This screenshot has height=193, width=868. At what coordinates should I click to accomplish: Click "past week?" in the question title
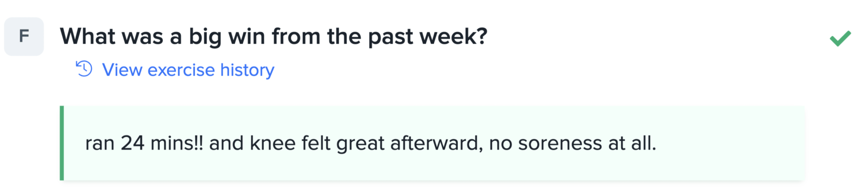tap(428, 36)
